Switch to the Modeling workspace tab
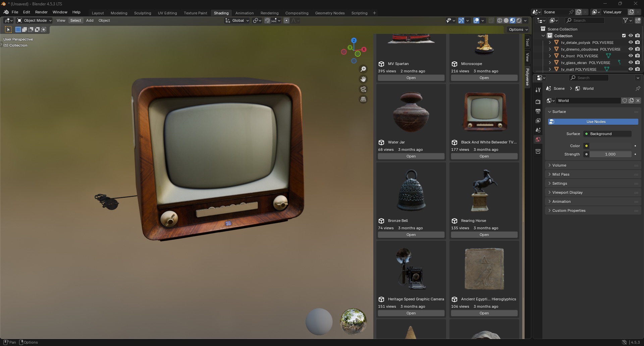This screenshot has width=644, height=346. click(119, 13)
